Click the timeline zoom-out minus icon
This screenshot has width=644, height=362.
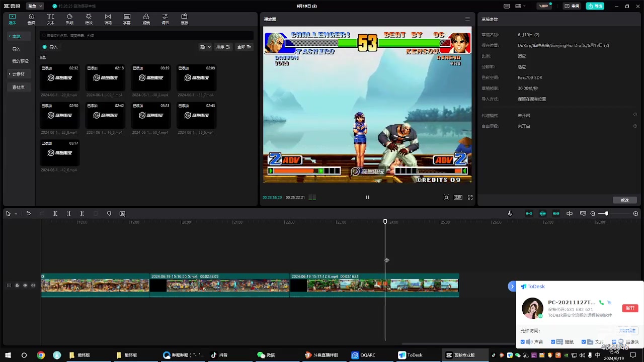pyautogui.click(x=593, y=214)
